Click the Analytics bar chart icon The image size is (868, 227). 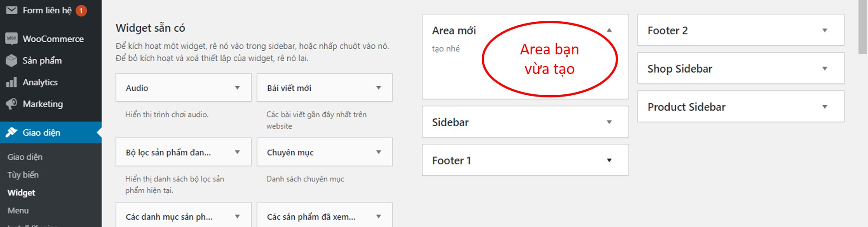(x=12, y=82)
